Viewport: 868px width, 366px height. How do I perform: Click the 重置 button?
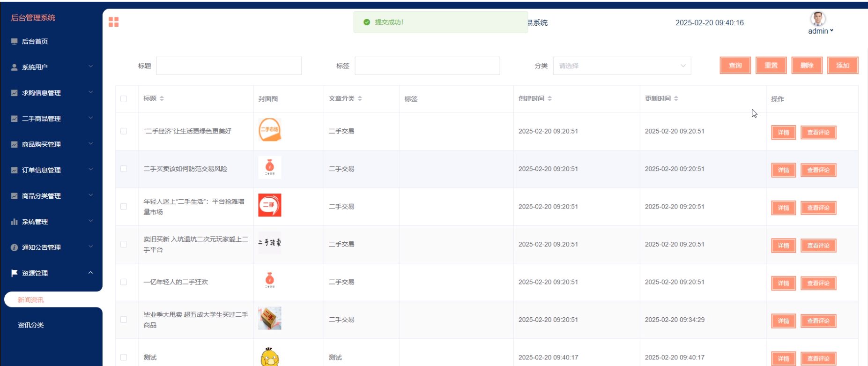point(771,66)
